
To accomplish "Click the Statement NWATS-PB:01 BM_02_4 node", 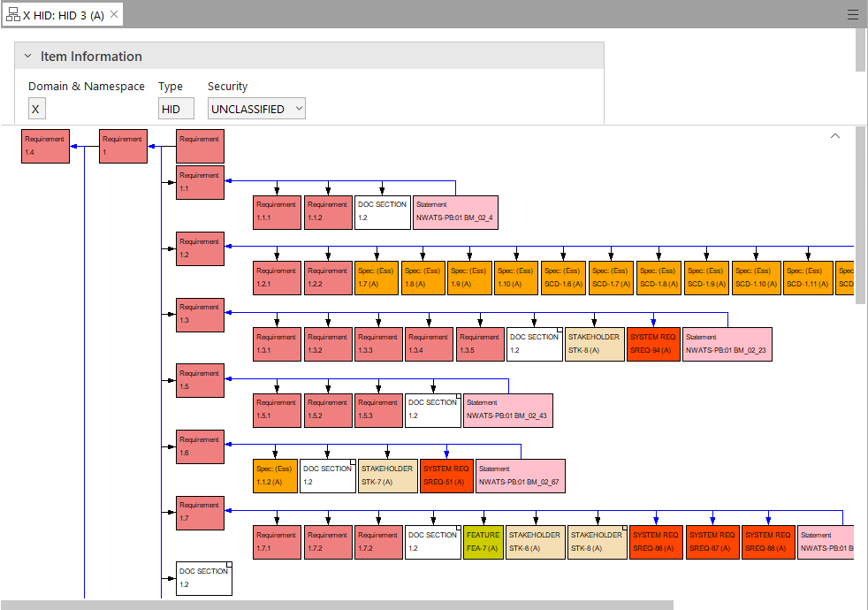I will pos(455,212).
